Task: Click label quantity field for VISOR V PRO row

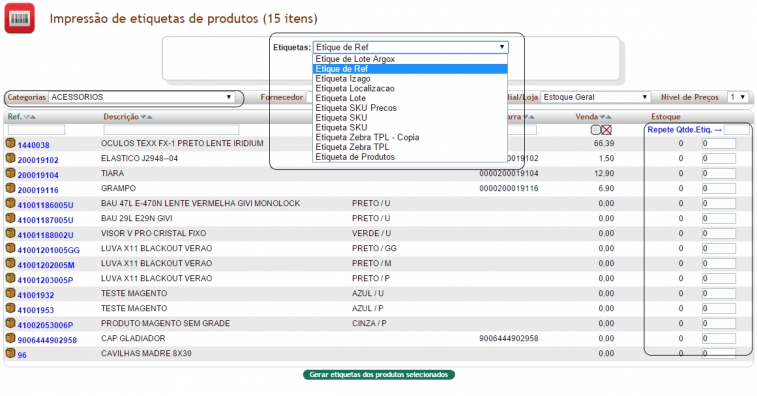Action: click(x=719, y=233)
